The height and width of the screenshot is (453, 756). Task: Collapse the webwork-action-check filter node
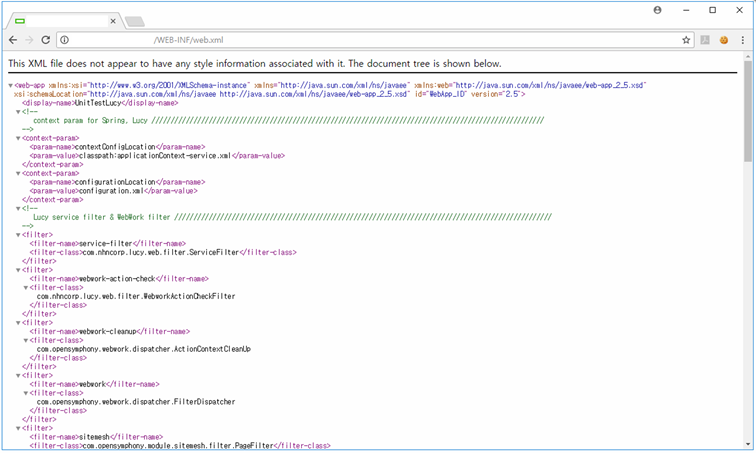coord(18,270)
